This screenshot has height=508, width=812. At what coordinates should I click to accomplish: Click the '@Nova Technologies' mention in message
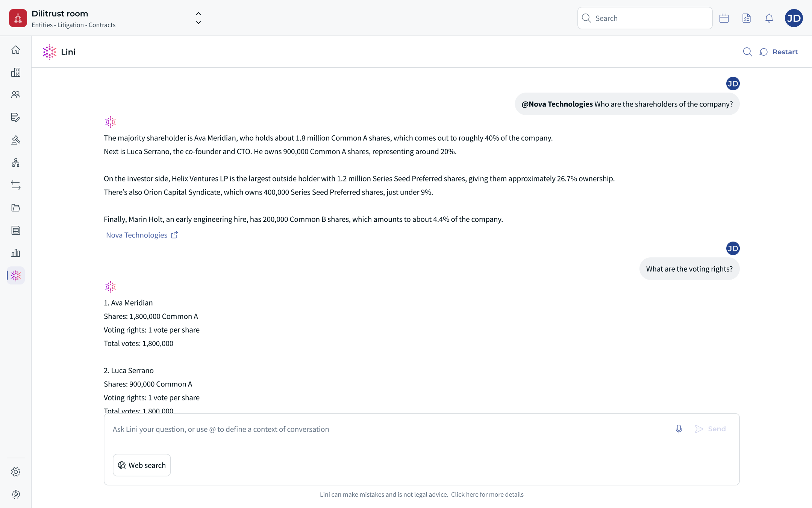557,104
